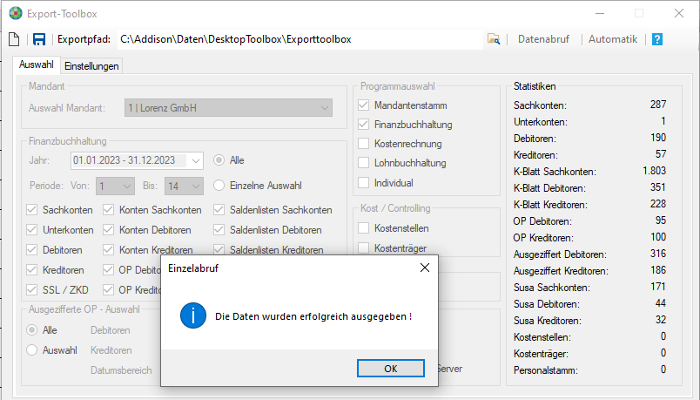Toggle the SSL / ZKD checkbox

[32, 290]
